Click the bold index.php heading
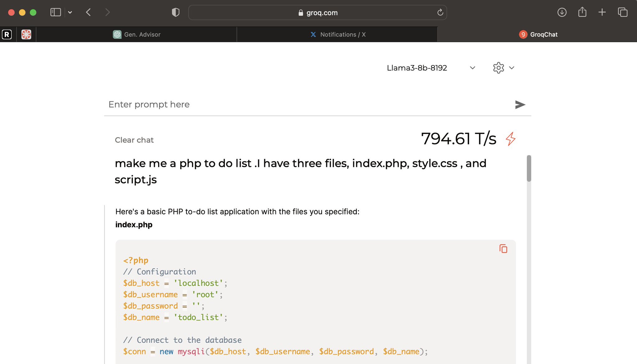 tap(134, 225)
